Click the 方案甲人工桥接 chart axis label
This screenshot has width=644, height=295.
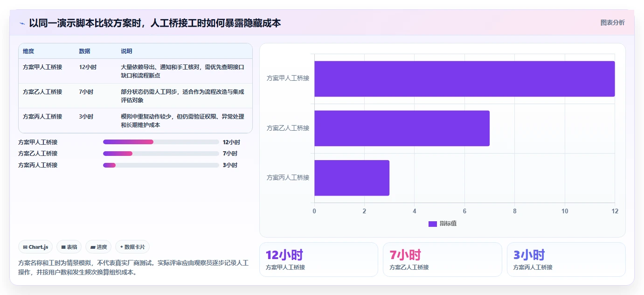coord(288,78)
